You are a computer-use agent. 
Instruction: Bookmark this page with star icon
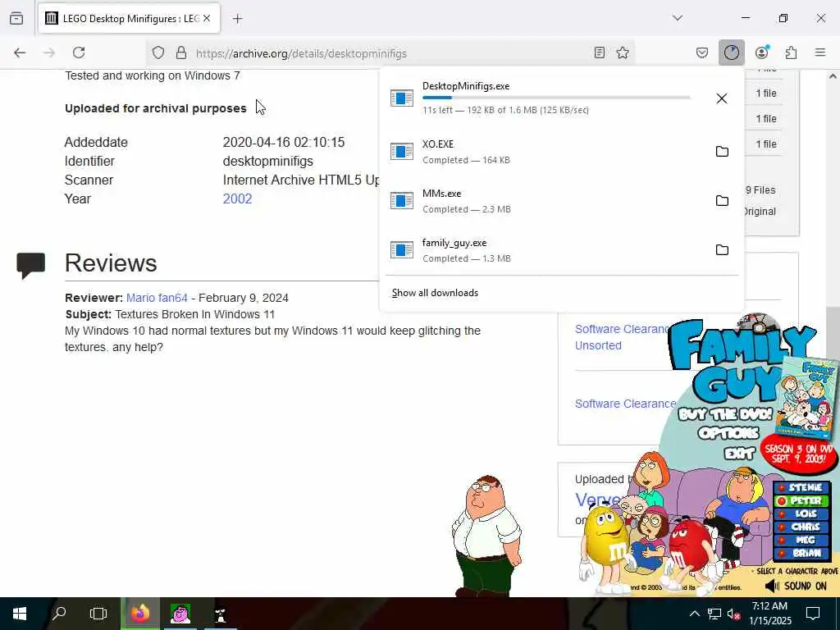[623, 52]
